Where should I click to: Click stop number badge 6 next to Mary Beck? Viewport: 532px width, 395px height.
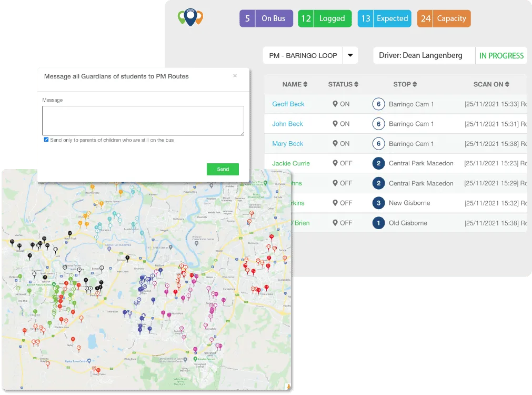(x=378, y=143)
